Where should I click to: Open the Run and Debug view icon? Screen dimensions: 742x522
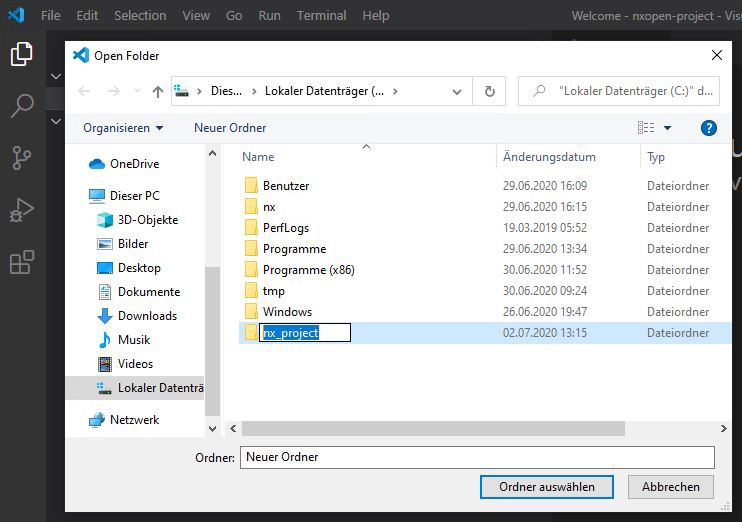tap(21, 210)
